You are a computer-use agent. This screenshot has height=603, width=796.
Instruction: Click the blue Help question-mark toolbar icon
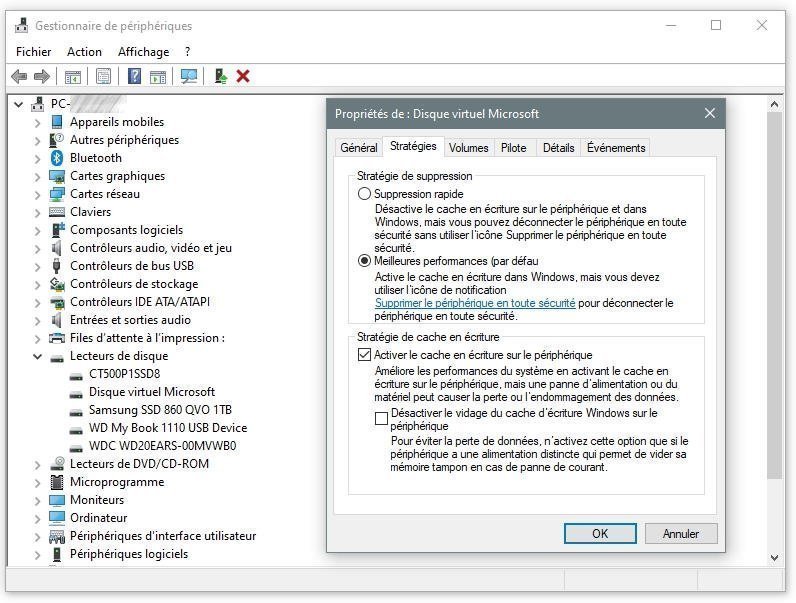coord(134,77)
